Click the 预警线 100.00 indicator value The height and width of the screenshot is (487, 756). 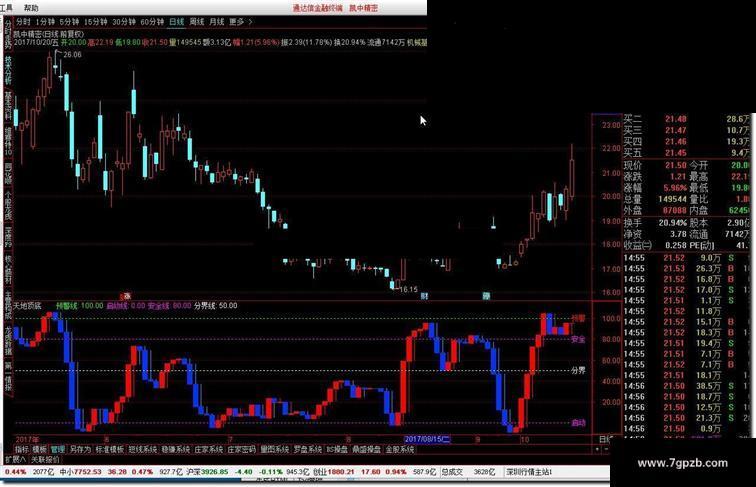pyautogui.click(x=80, y=306)
